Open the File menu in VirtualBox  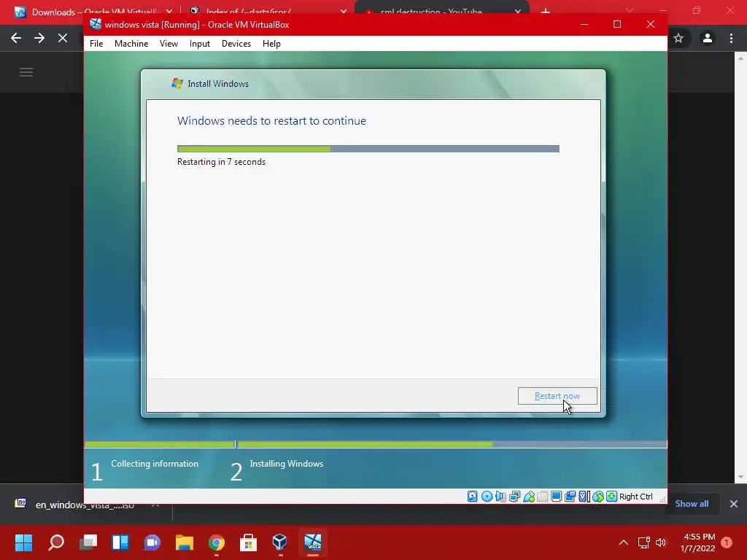pos(96,43)
